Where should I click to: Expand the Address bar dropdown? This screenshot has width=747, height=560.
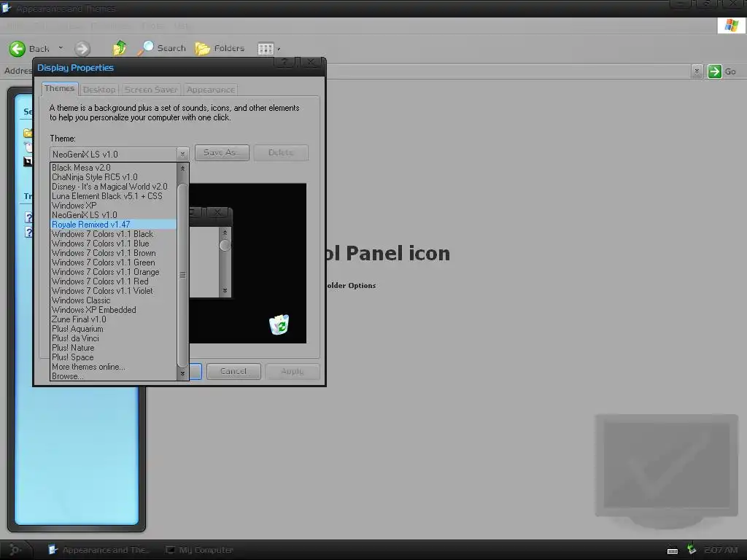point(697,71)
